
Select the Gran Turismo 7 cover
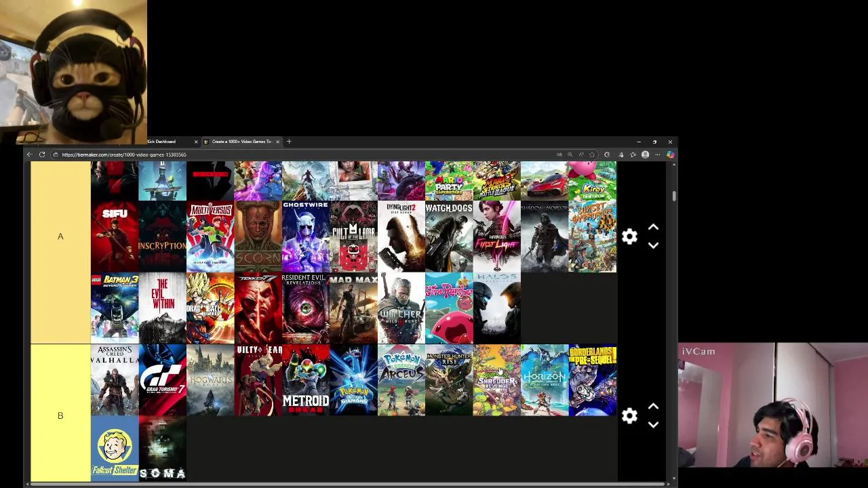pyautogui.click(x=162, y=380)
